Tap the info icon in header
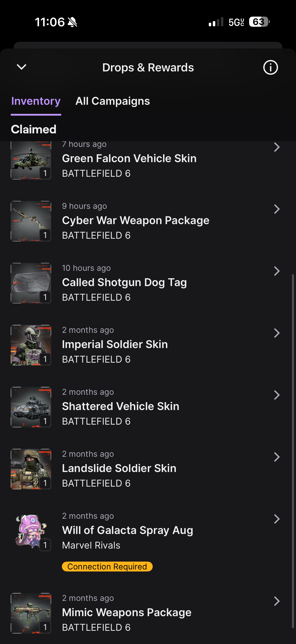296x644 pixels. (270, 67)
